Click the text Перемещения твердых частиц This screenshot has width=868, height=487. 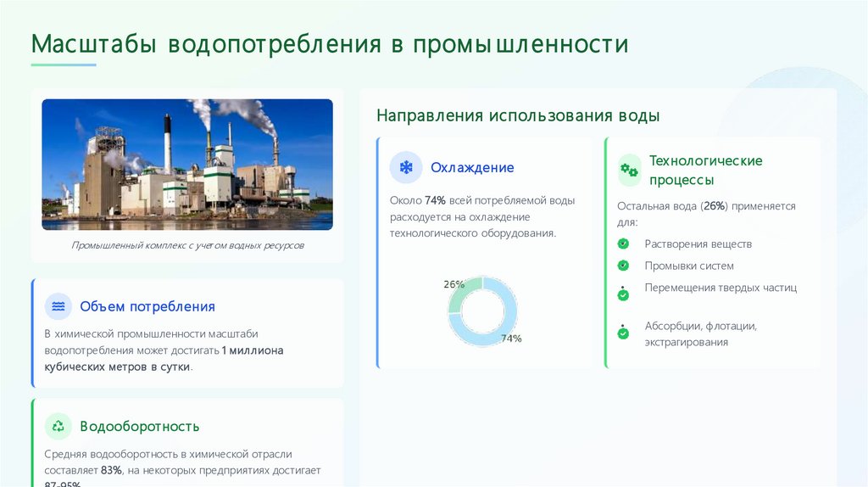pos(721,288)
